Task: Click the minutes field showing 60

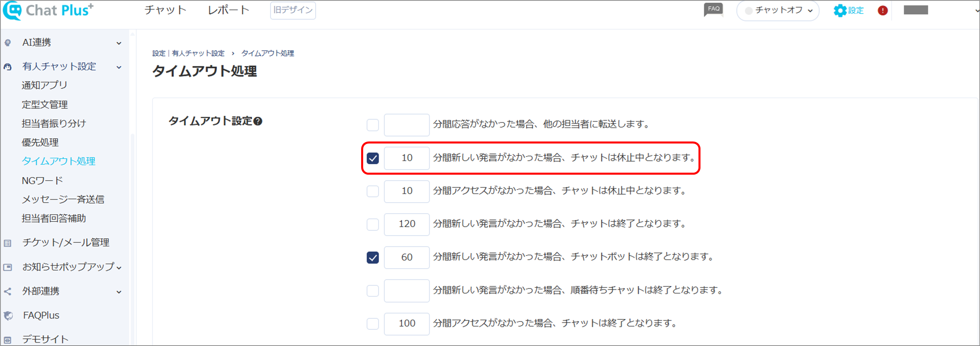Action: [x=407, y=258]
